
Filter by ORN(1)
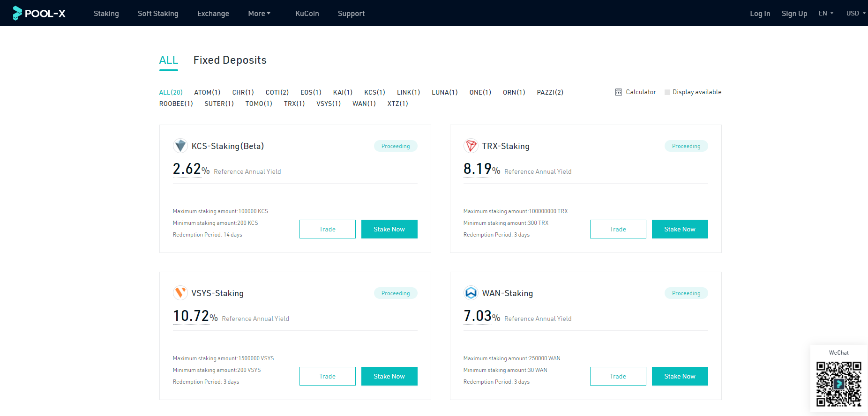(x=514, y=92)
